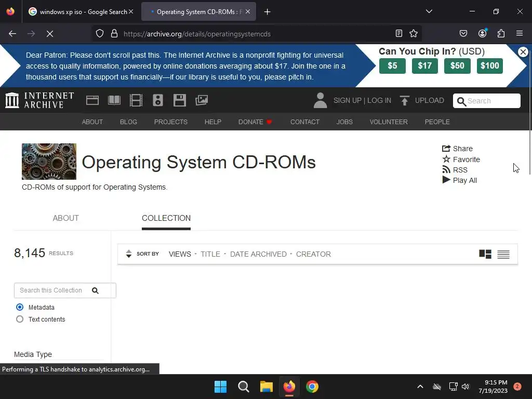
Task: Sort results by DATE ARCHIVED
Action: point(258,254)
